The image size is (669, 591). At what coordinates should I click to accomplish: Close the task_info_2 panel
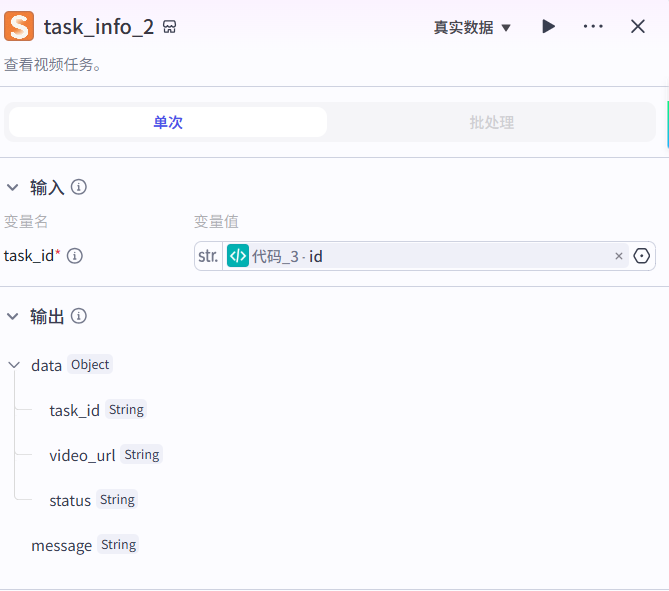click(638, 27)
